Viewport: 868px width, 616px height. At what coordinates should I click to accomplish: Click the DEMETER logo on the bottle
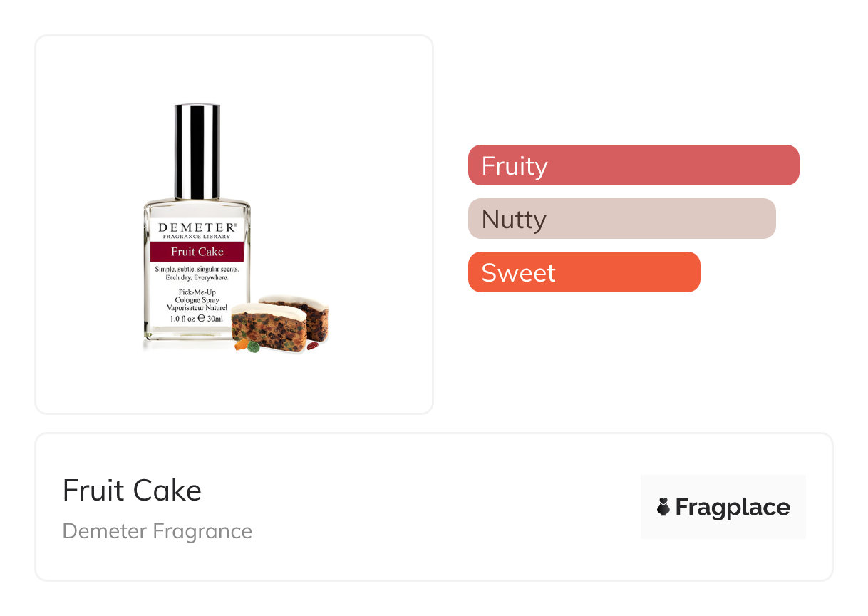point(197,227)
